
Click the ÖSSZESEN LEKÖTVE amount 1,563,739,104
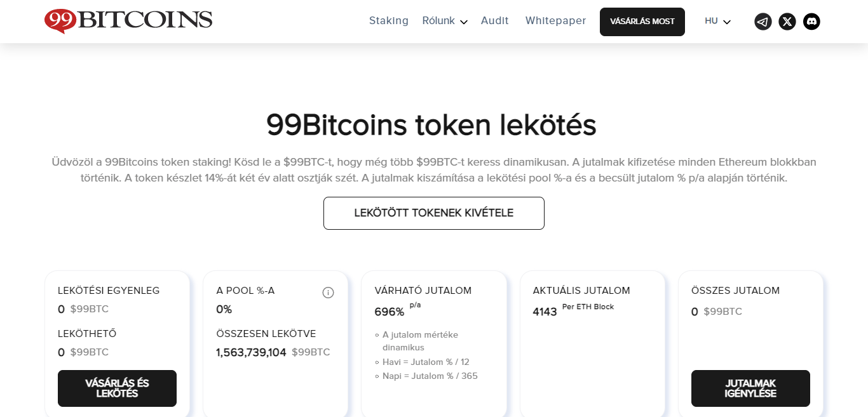[x=251, y=352]
